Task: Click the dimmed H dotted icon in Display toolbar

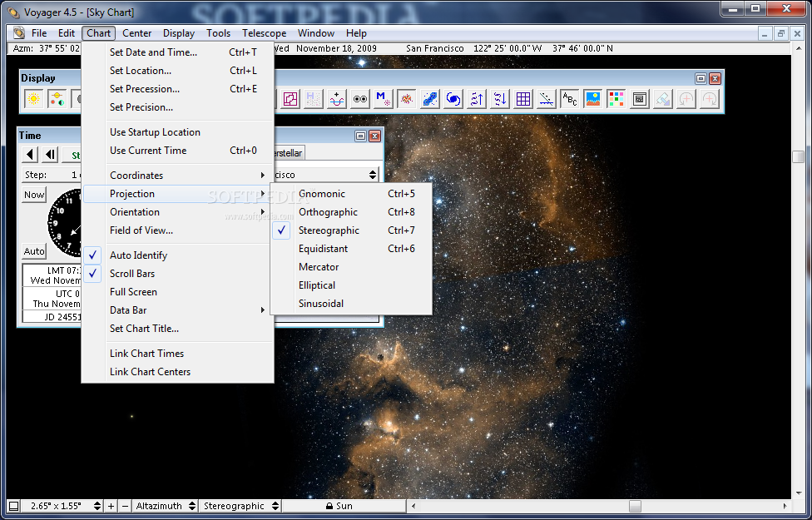Action: [x=314, y=98]
